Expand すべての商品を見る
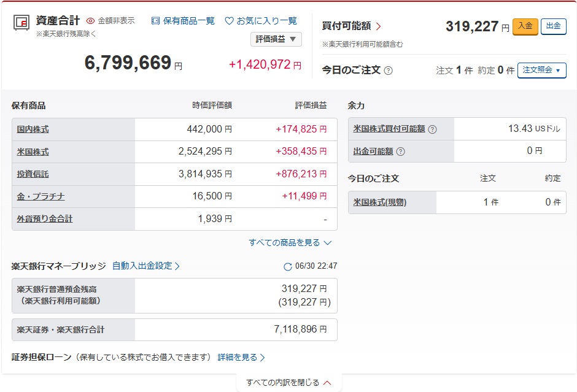The height and width of the screenshot is (392, 577). click(290, 243)
